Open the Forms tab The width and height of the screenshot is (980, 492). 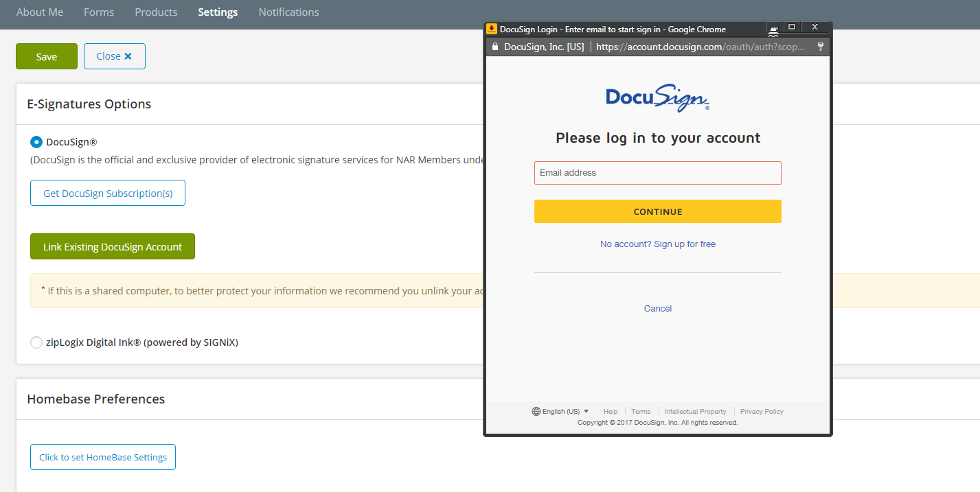click(98, 12)
